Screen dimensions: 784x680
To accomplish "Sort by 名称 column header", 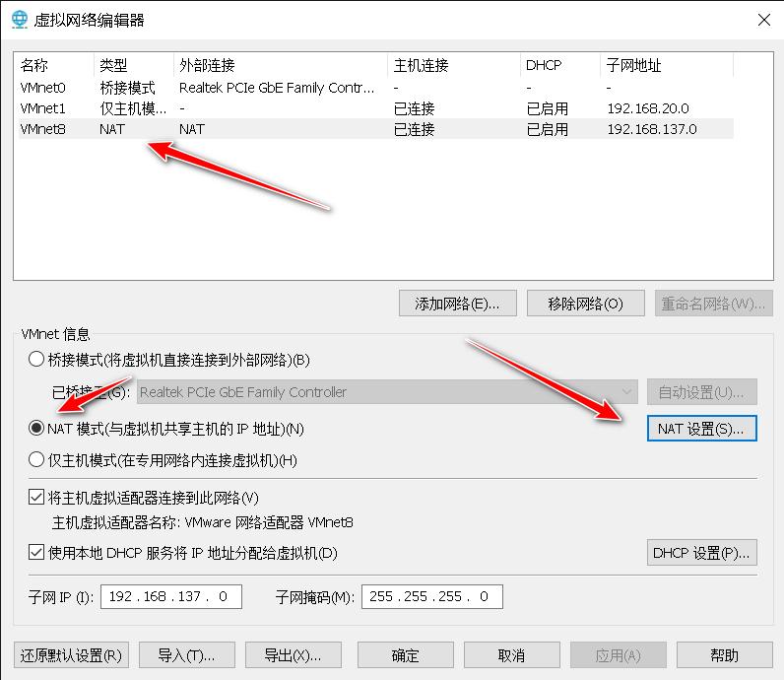I will point(55,65).
